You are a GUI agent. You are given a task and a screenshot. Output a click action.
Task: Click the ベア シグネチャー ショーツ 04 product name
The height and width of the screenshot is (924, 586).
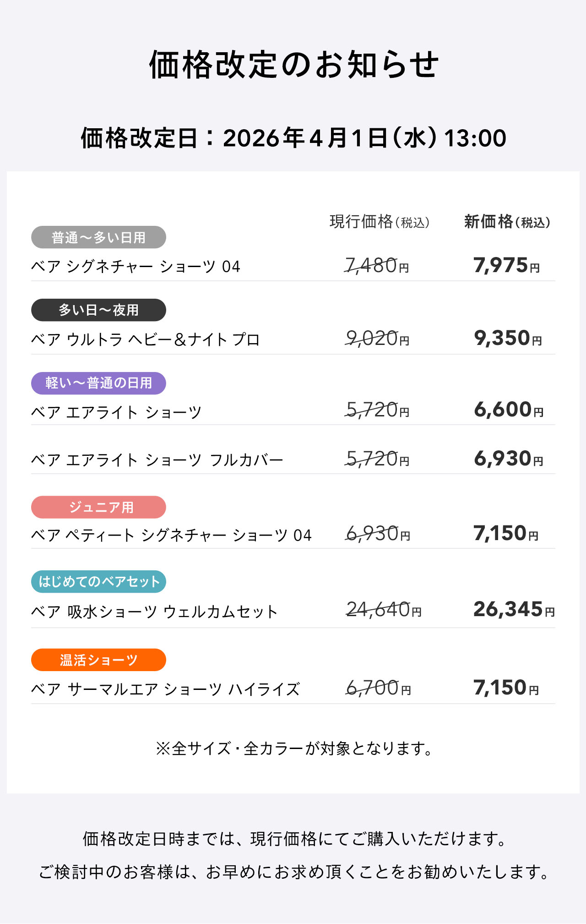pyautogui.click(x=136, y=267)
